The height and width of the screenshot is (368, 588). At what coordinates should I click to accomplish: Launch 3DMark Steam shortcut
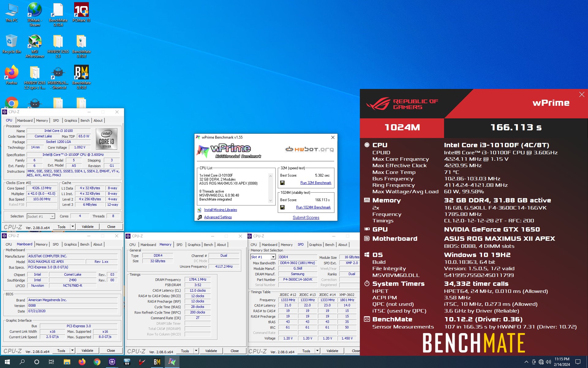35,14
